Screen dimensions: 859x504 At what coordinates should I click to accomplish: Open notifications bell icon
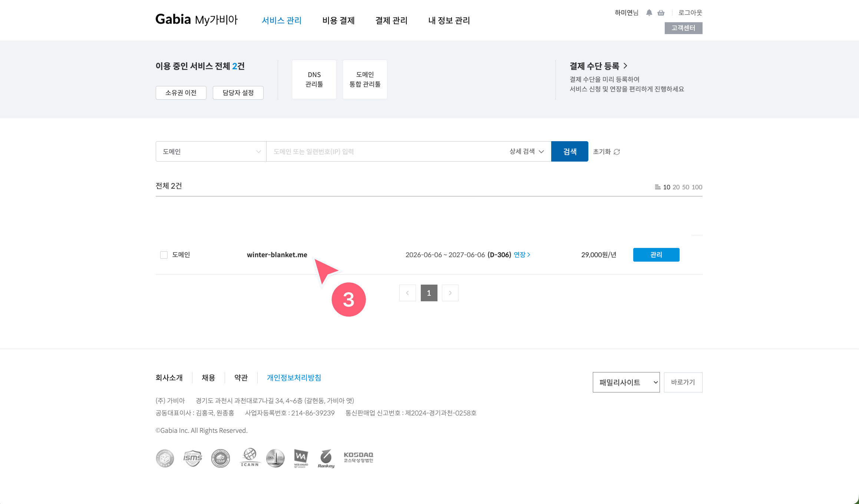tap(649, 13)
